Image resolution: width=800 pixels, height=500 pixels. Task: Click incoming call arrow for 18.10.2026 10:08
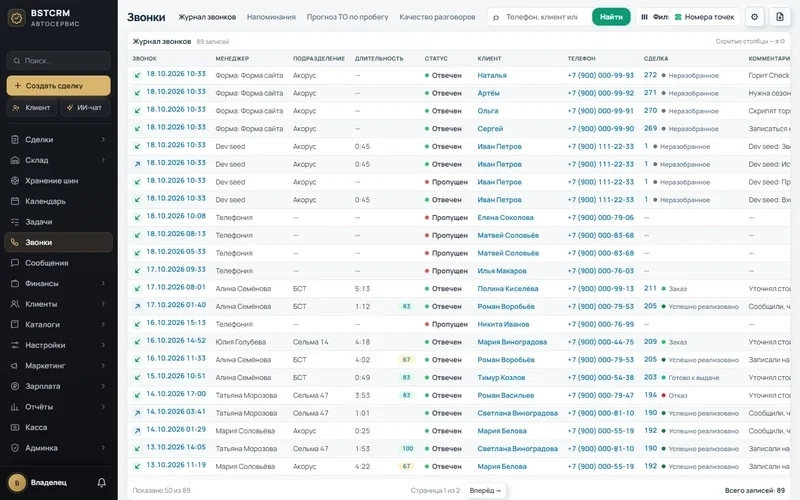[x=137, y=218]
